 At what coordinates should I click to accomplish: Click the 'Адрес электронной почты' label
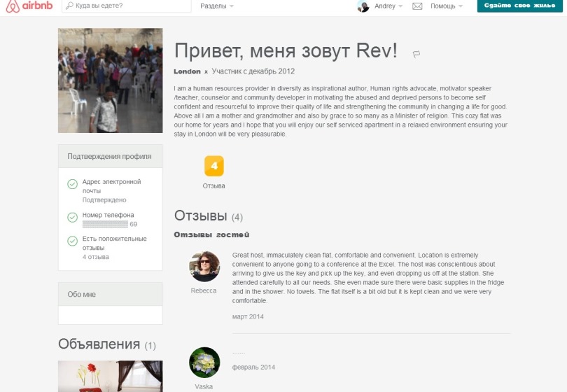111,186
